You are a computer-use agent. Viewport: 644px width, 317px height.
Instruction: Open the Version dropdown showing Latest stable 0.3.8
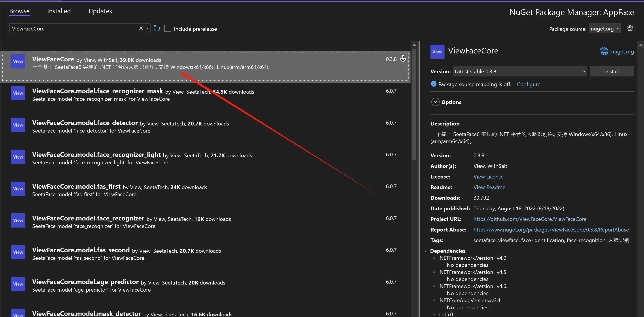(520, 72)
